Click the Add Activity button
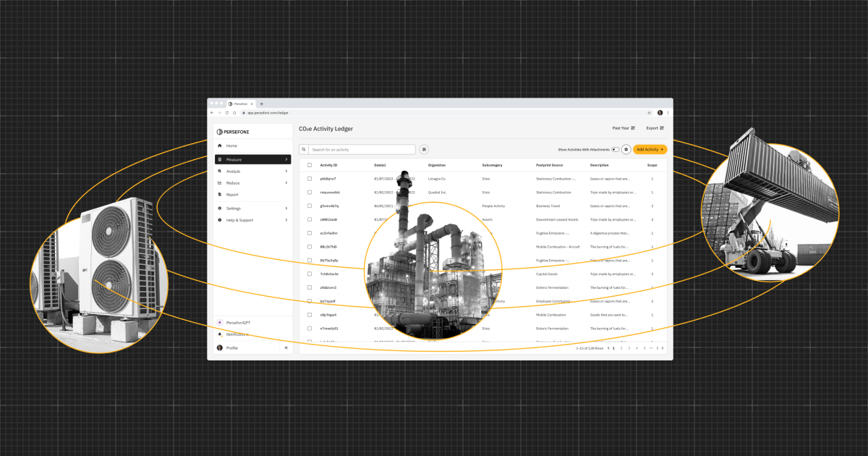 pyautogui.click(x=650, y=149)
